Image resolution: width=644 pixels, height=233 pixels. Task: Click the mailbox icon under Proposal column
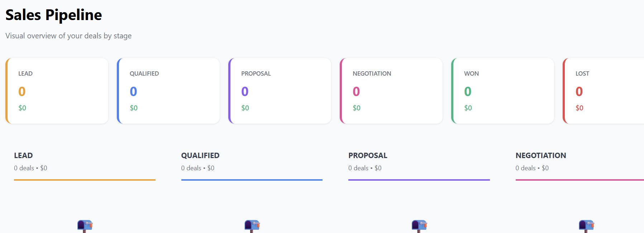pyautogui.click(x=419, y=226)
